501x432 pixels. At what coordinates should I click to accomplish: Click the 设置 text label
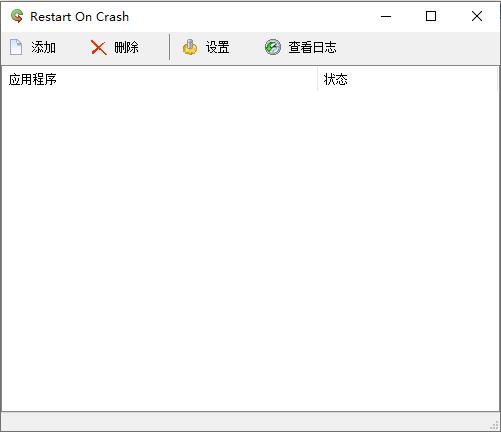tap(218, 47)
